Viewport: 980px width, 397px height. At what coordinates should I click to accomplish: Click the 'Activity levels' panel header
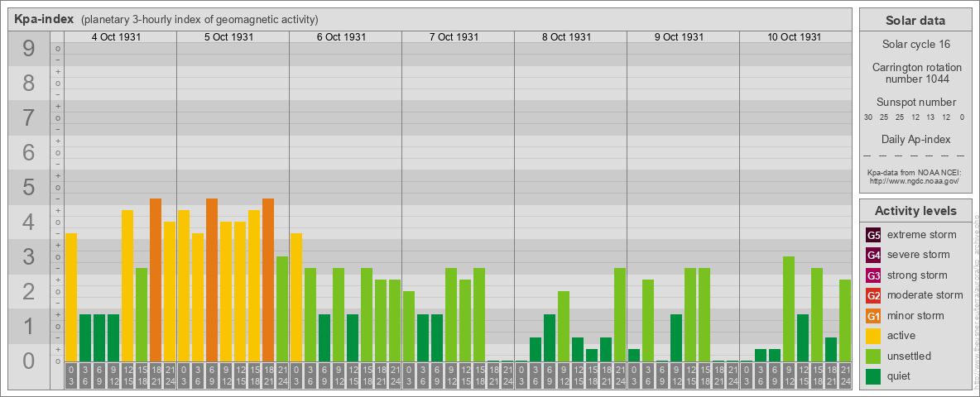pyautogui.click(x=915, y=211)
